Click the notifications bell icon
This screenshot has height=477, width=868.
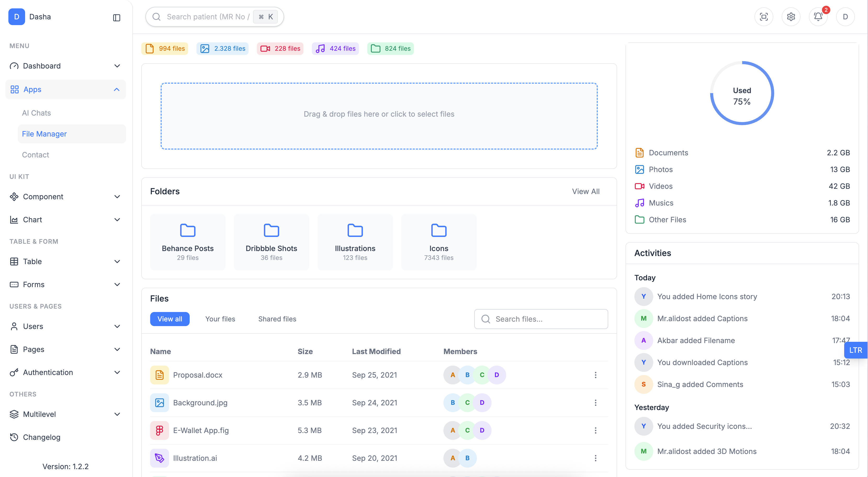coord(818,16)
